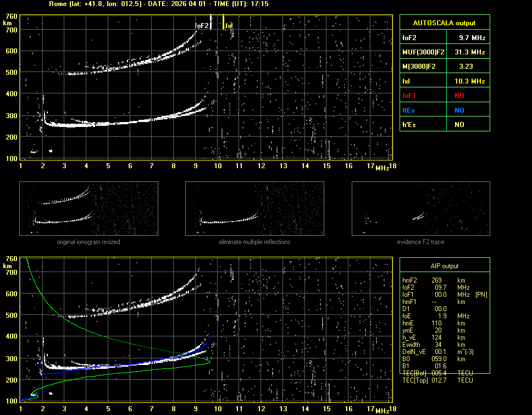532x415 pixels.
Task: Click the 18 MHz label on top axis
Action: point(392,166)
